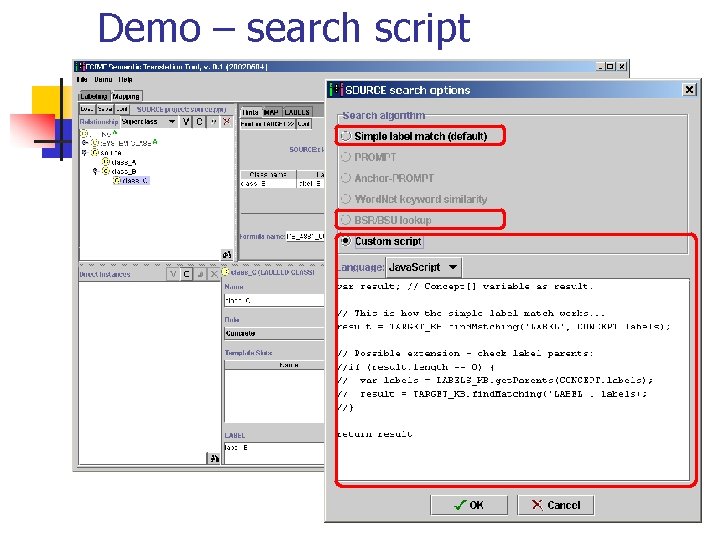Select the PROMPT search algorithm radio button
This screenshot has height=540, width=720.
pos(346,157)
